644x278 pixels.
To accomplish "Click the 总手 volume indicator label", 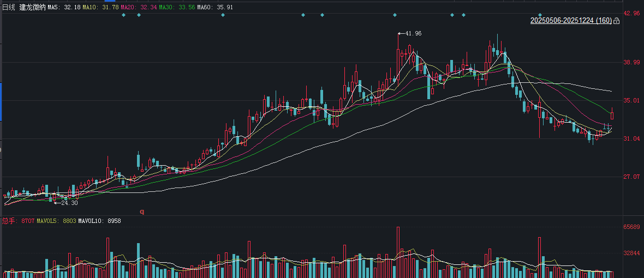I will point(9,221).
